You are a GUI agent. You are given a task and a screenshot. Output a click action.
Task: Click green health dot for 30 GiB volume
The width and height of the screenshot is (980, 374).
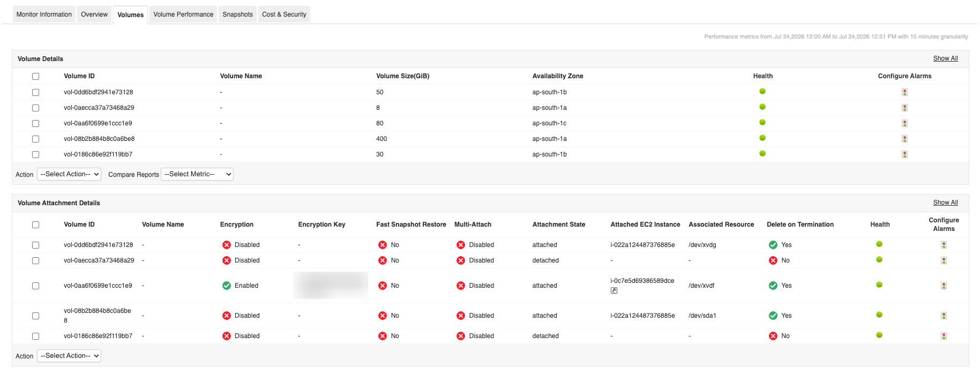[x=762, y=153]
